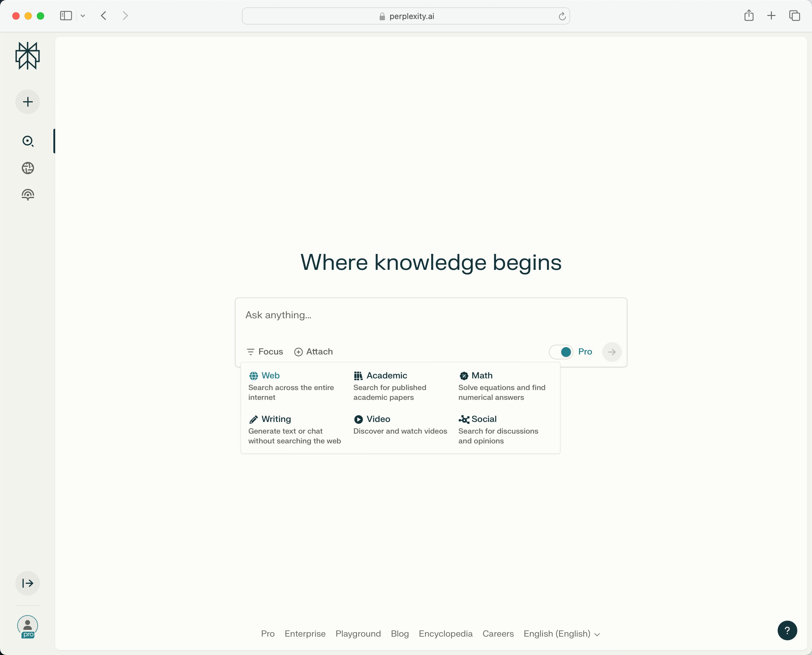
Task: Click the perplexity.ai address bar
Action: coord(406,16)
